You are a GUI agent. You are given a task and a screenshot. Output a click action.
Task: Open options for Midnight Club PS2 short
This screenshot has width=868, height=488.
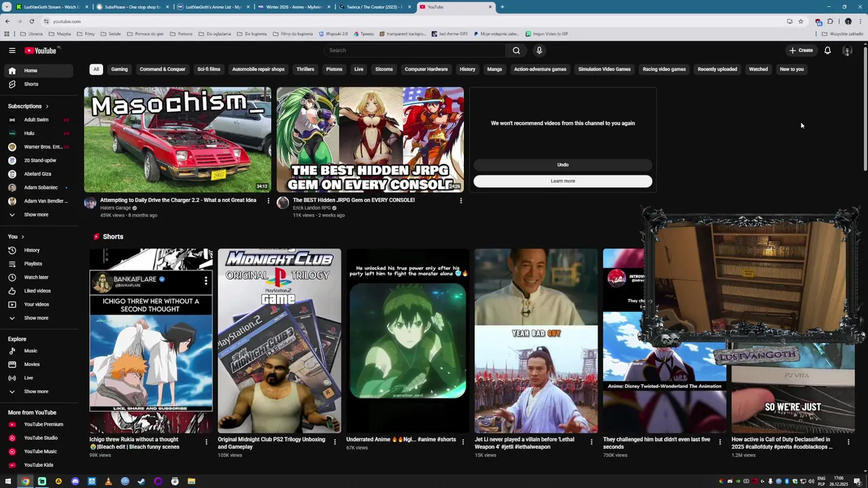(x=334, y=442)
